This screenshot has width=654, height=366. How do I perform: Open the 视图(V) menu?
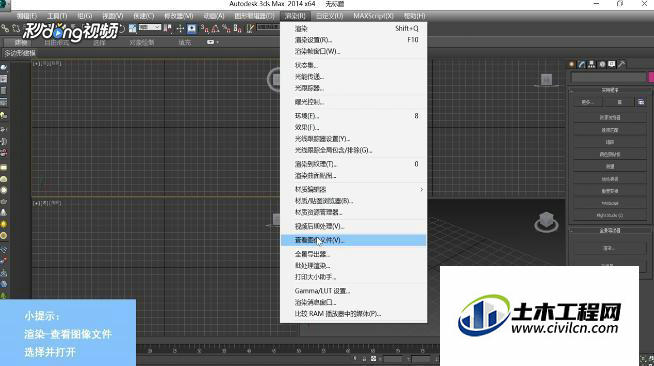pos(113,16)
